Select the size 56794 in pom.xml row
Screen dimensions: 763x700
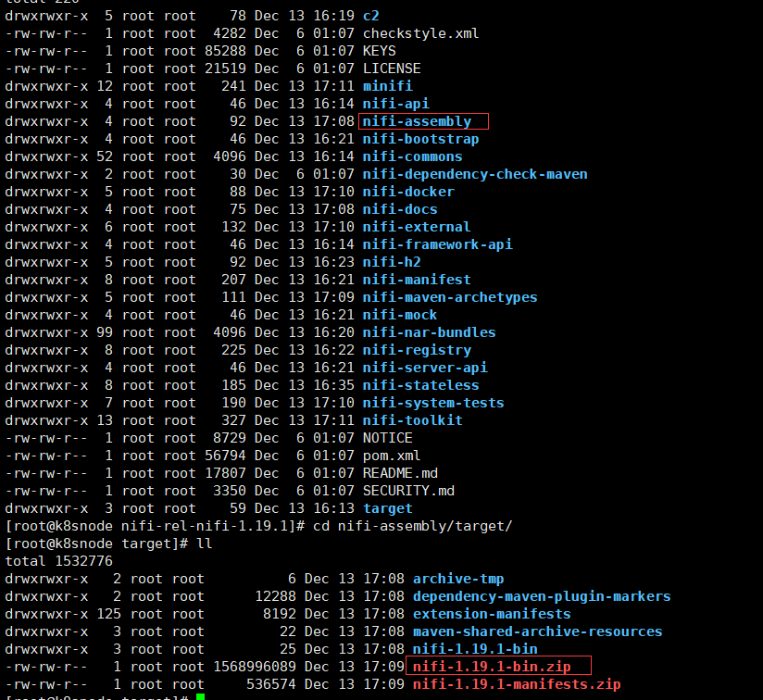(x=225, y=456)
